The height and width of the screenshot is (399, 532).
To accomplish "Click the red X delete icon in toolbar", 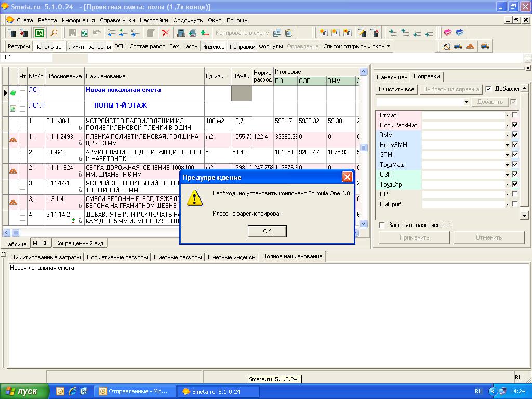I will click(166, 33).
